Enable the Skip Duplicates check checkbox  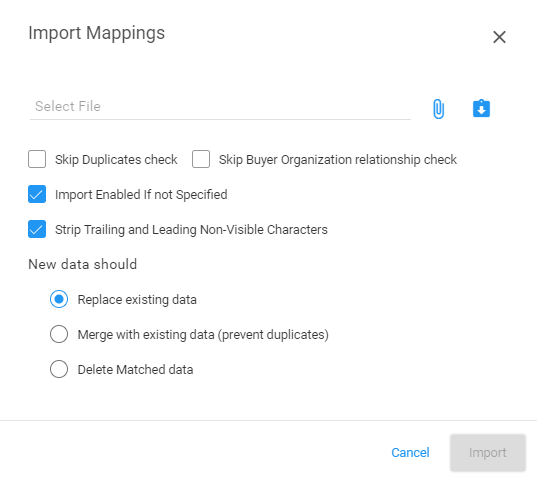[37, 159]
